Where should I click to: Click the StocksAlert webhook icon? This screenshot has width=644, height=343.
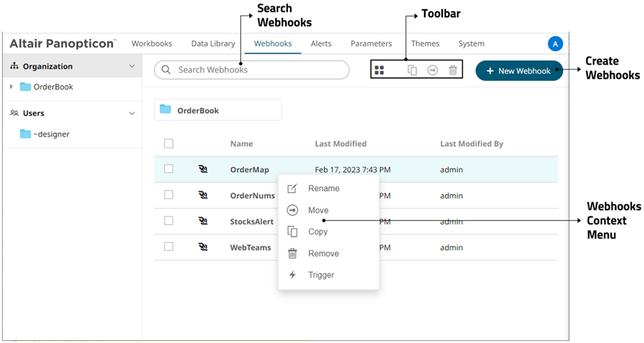point(204,221)
